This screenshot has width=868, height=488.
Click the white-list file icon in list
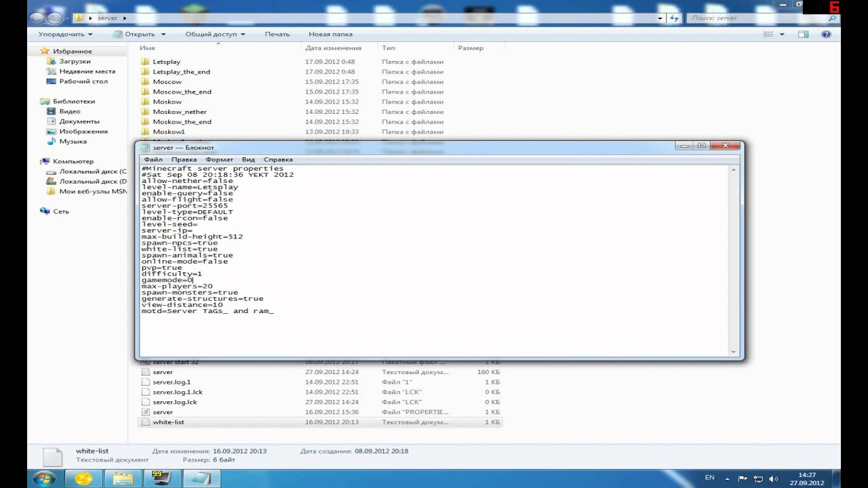click(x=145, y=422)
